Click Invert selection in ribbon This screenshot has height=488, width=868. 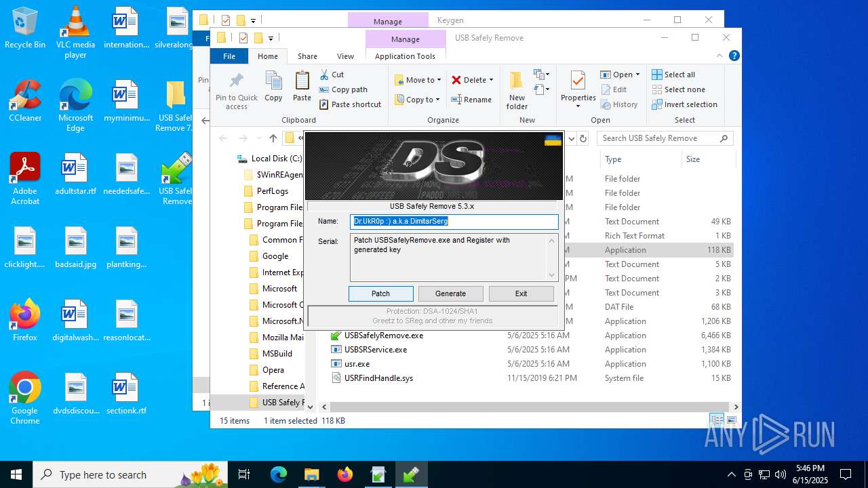tap(684, 104)
